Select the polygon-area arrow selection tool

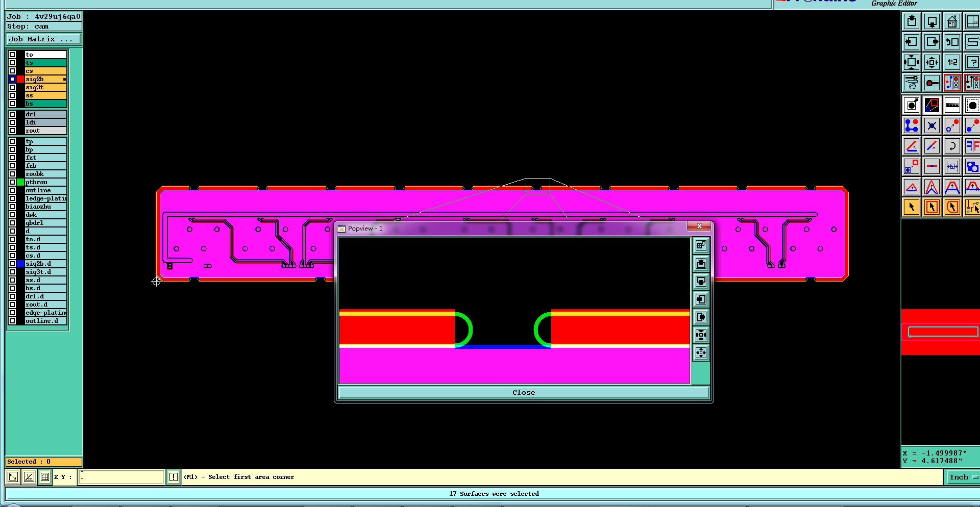[952, 207]
